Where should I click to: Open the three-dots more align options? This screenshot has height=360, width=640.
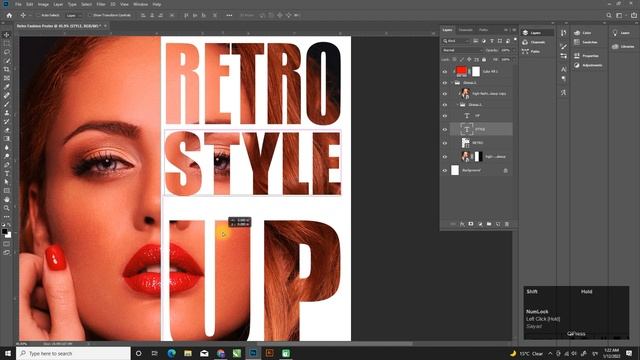229,16
